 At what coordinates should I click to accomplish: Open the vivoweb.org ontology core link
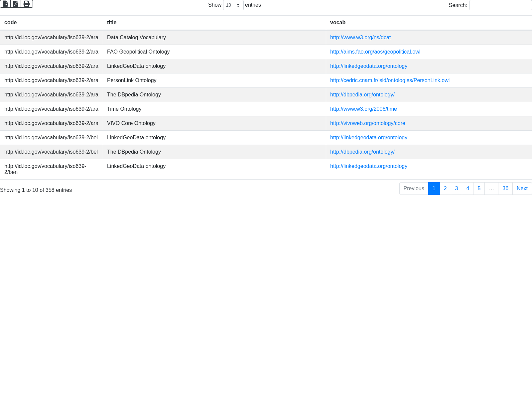point(367,123)
